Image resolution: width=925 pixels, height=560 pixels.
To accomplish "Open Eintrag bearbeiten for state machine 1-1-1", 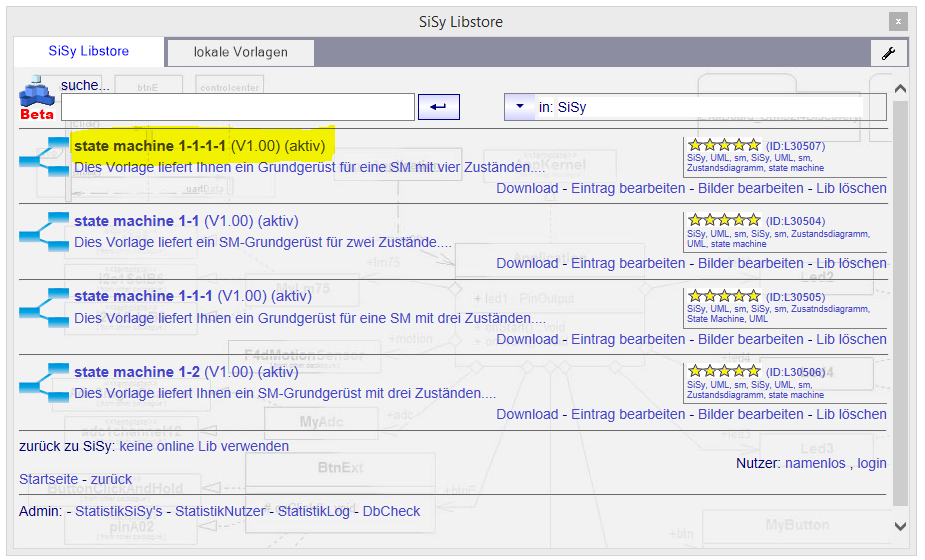I will coord(628,339).
